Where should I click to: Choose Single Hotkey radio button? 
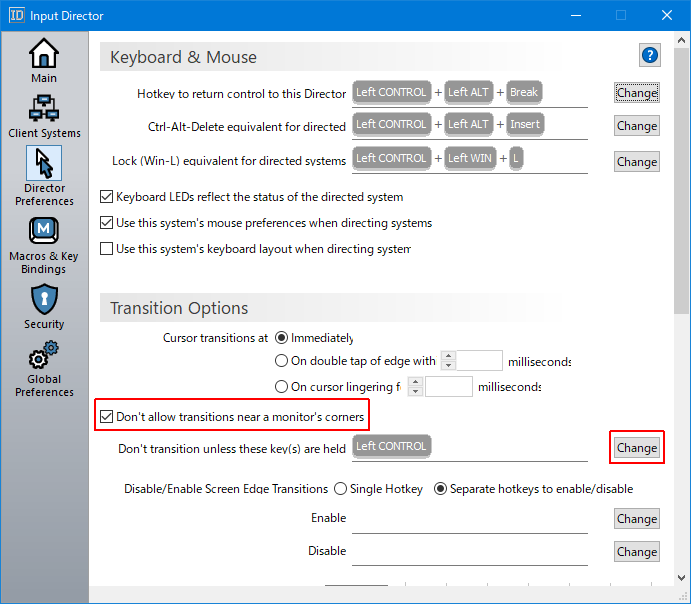[341, 489]
